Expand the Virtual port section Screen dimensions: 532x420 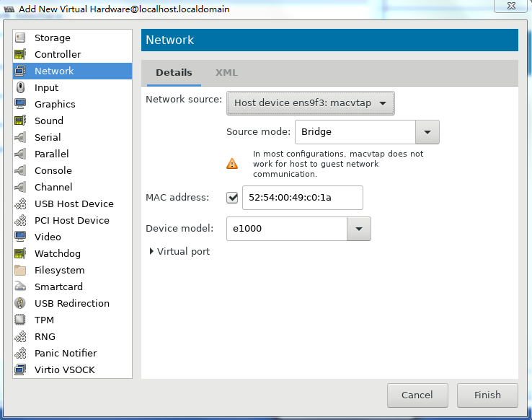(x=179, y=252)
